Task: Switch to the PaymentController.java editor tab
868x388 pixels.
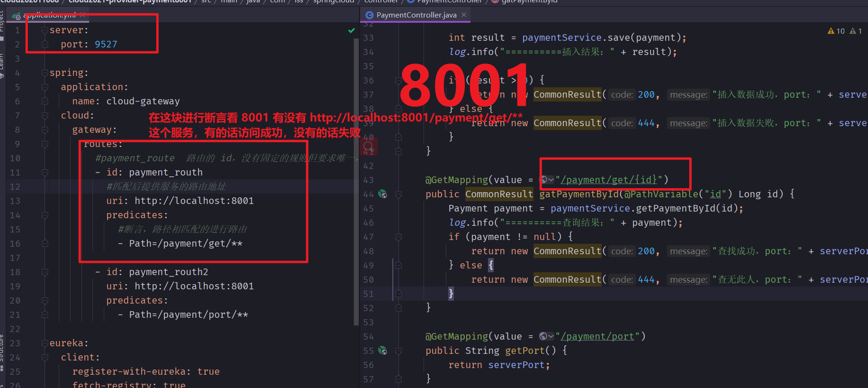Action: (416, 15)
